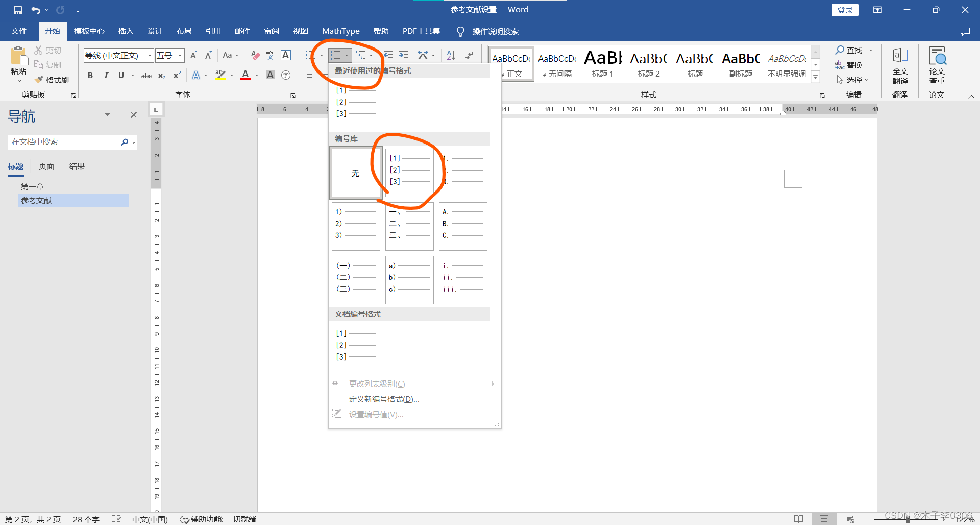Screen dimensions: 980x525
Task: Increase paragraph indent
Action: coord(404,55)
